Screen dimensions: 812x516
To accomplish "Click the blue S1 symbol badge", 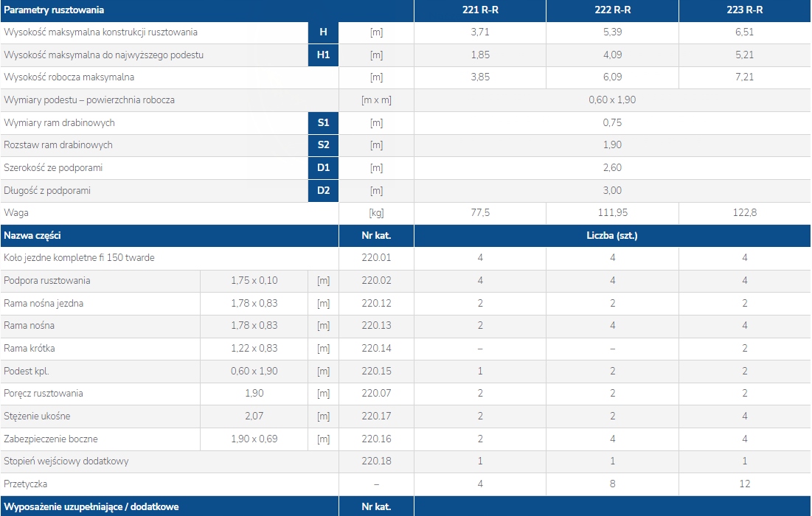I will (x=323, y=122).
